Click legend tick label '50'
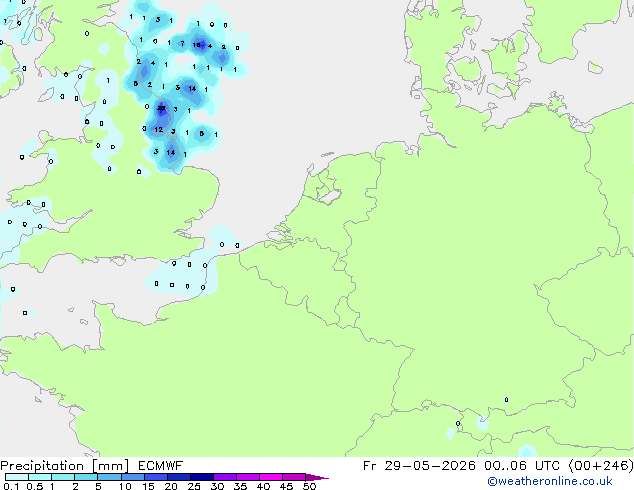Viewport: 634px width, 490px height. tap(309, 486)
